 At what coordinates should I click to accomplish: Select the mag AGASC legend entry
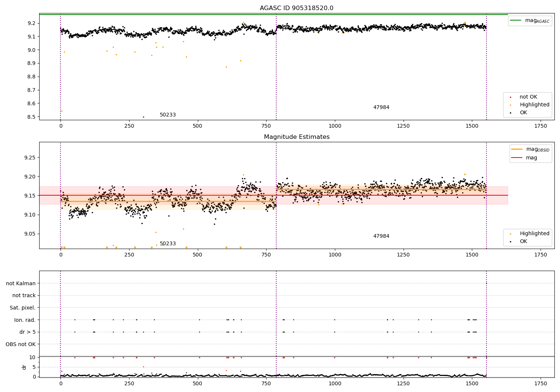tap(530, 21)
